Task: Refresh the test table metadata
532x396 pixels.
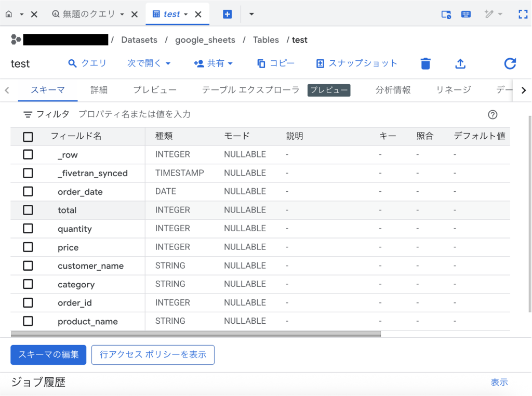Action: [x=510, y=63]
